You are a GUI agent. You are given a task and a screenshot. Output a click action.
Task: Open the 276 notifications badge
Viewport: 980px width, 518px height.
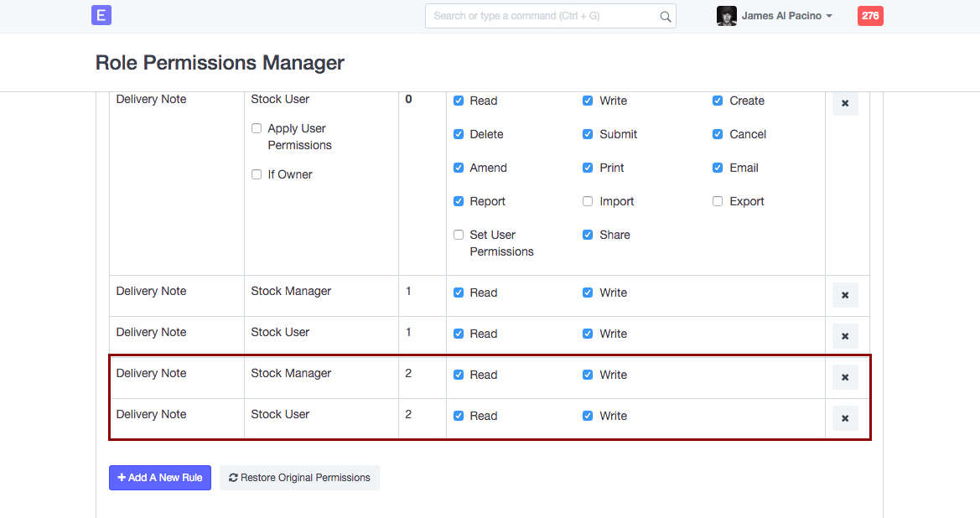click(x=870, y=15)
